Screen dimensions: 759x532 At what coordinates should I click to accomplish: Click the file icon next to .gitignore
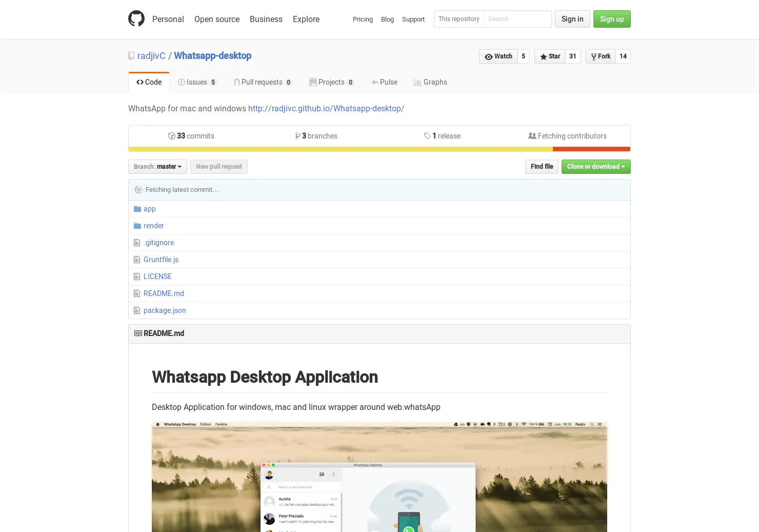coord(136,243)
